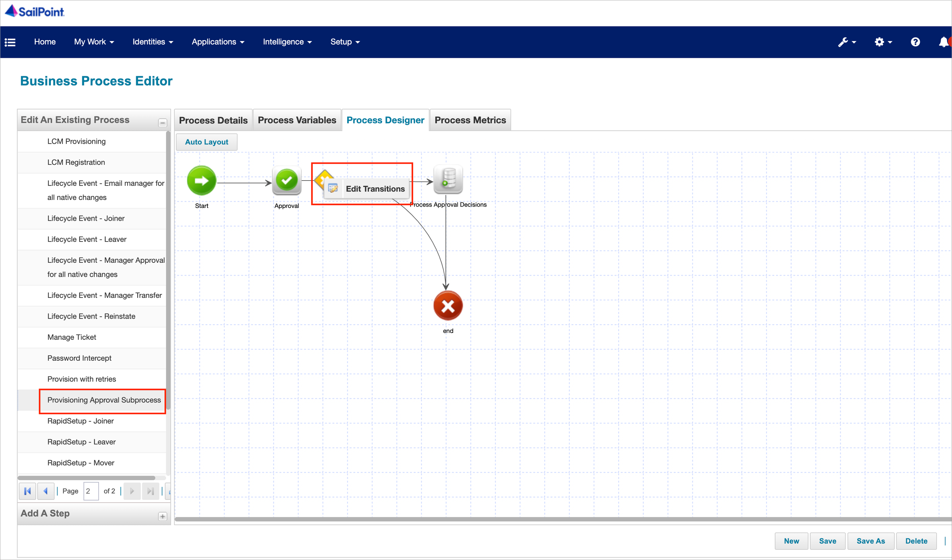Select Lifecycle Event - Email manager process

tap(92, 190)
